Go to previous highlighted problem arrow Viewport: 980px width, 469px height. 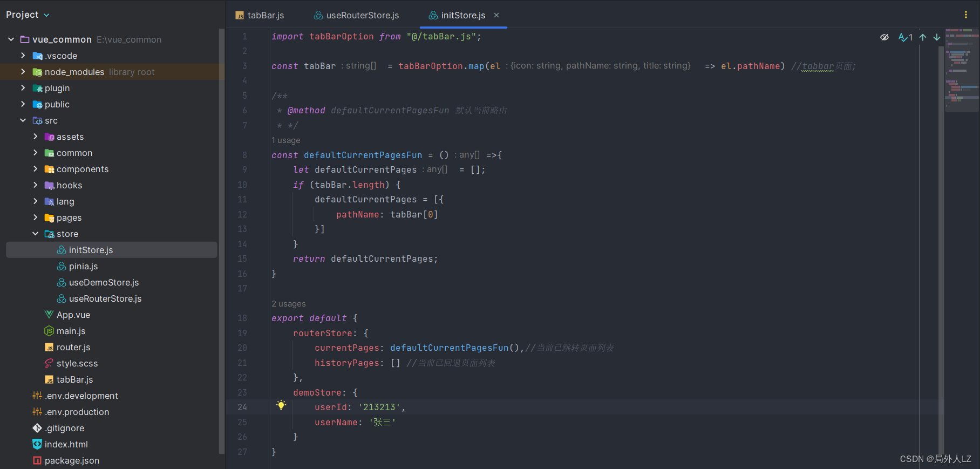point(923,37)
